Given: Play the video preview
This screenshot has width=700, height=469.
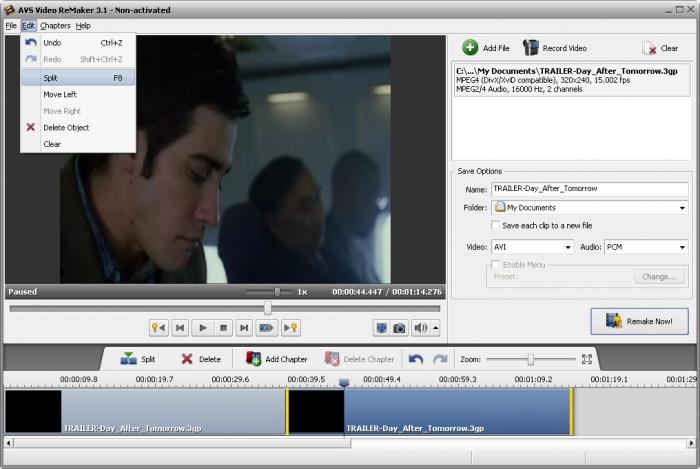Looking at the screenshot, I should (202, 328).
